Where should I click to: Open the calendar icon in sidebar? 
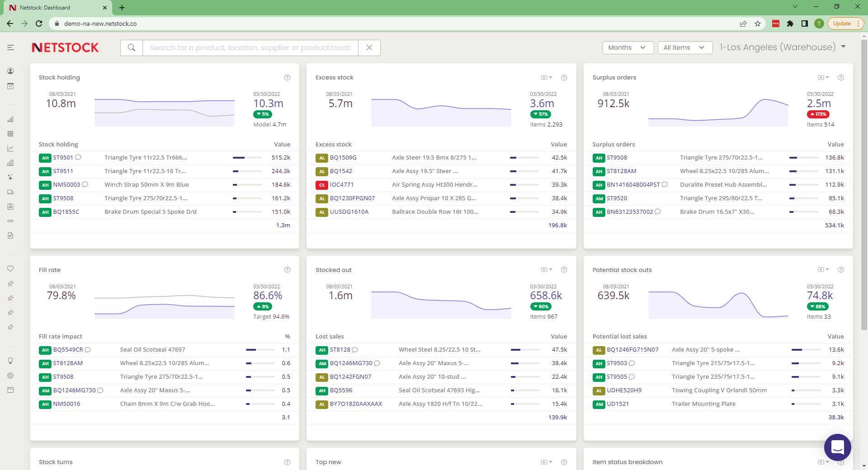(x=10, y=86)
